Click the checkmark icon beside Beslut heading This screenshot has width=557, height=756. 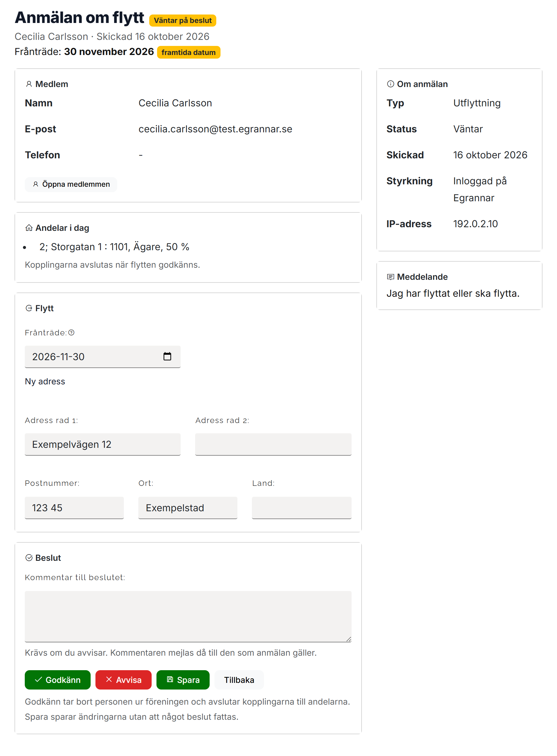click(29, 558)
